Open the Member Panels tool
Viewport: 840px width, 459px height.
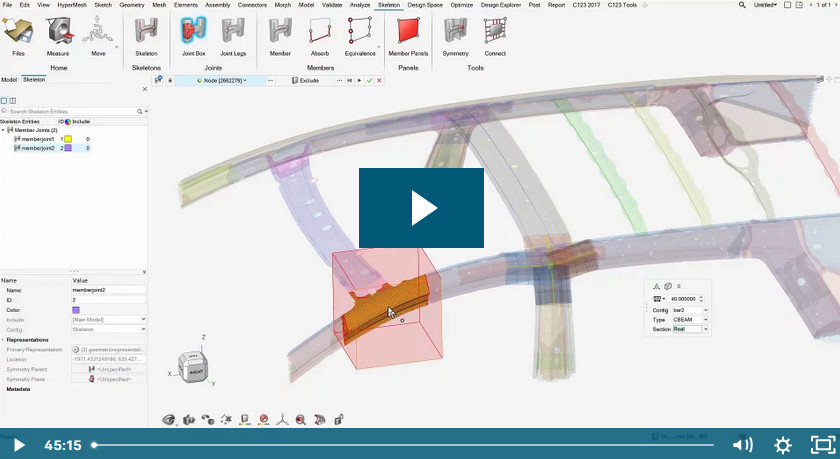(x=408, y=37)
